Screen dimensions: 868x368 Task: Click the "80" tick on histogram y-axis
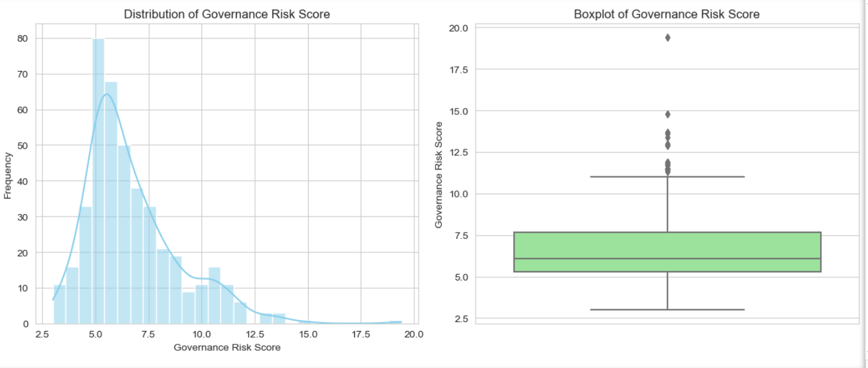click(x=22, y=38)
